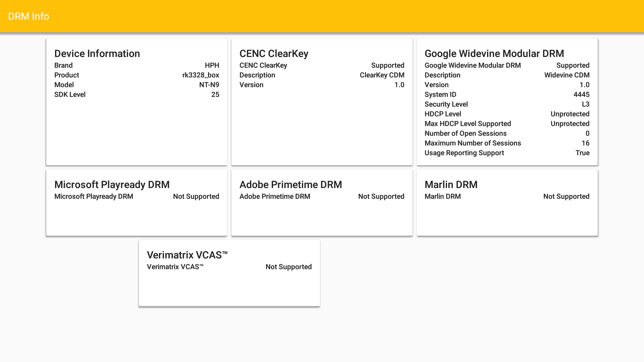
Task: Select the System ID value 4445
Action: click(581, 95)
